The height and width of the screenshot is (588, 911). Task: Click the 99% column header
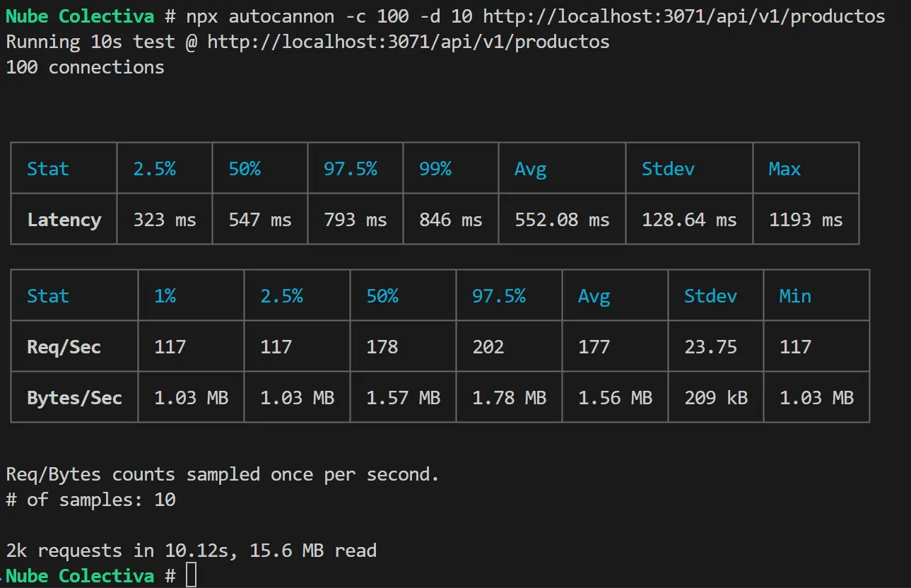435,169
